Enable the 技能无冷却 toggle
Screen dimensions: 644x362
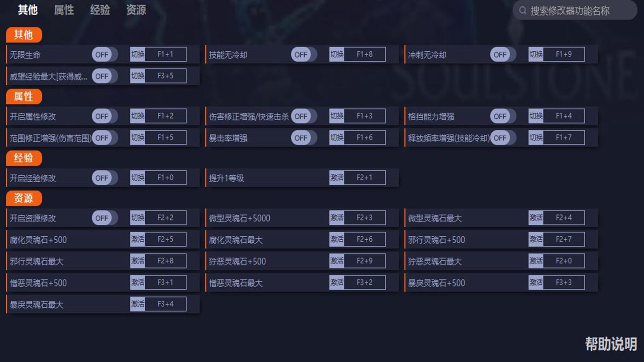(x=304, y=55)
